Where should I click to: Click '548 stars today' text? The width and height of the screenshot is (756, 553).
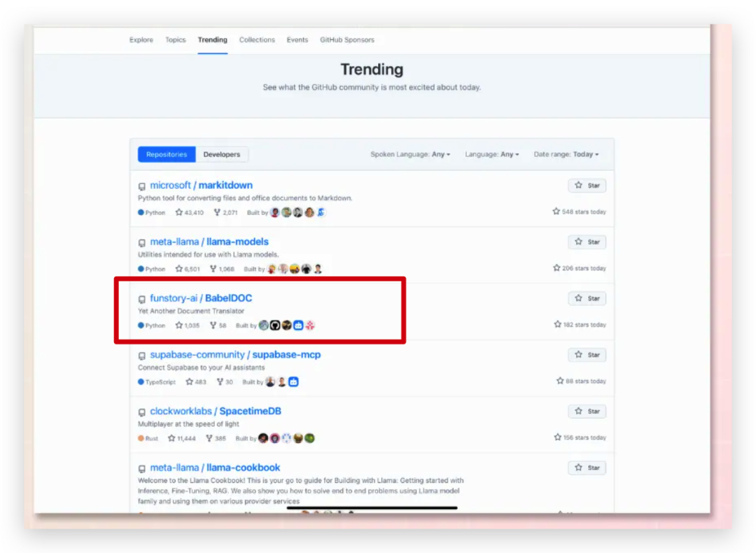click(579, 211)
